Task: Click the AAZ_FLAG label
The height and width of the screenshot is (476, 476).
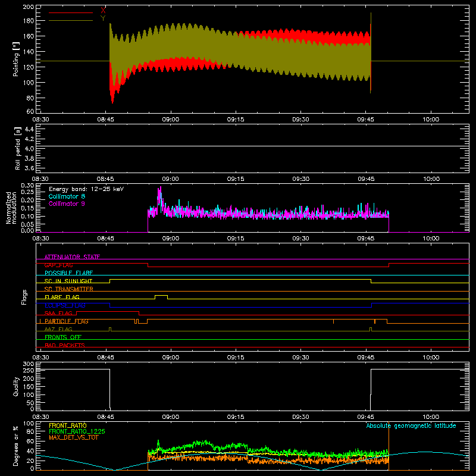Action: tap(58, 329)
